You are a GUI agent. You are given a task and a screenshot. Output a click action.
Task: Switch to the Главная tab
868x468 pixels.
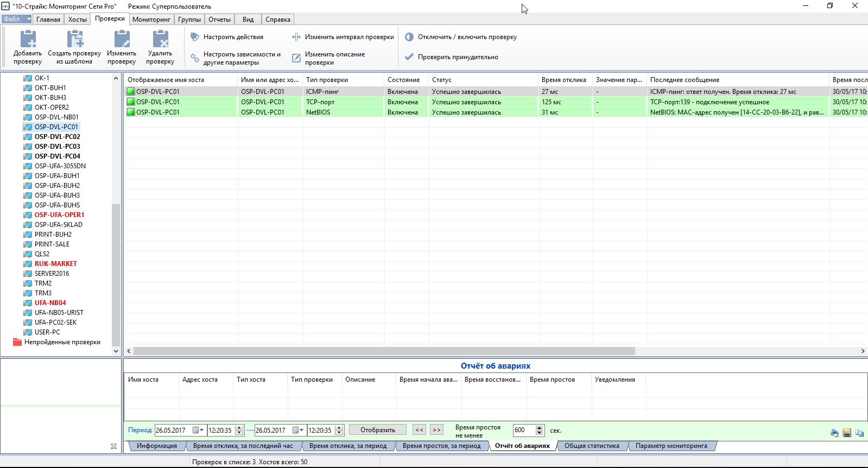(x=48, y=20)
